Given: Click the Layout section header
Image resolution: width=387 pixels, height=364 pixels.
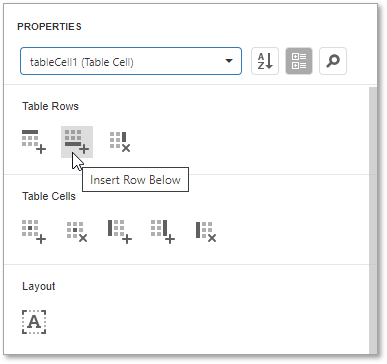Looking at the screenshot, I should coord(39,286).
